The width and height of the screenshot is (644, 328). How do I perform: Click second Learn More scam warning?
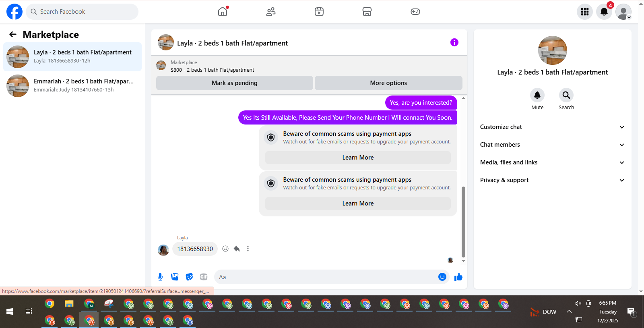(358, 203)
